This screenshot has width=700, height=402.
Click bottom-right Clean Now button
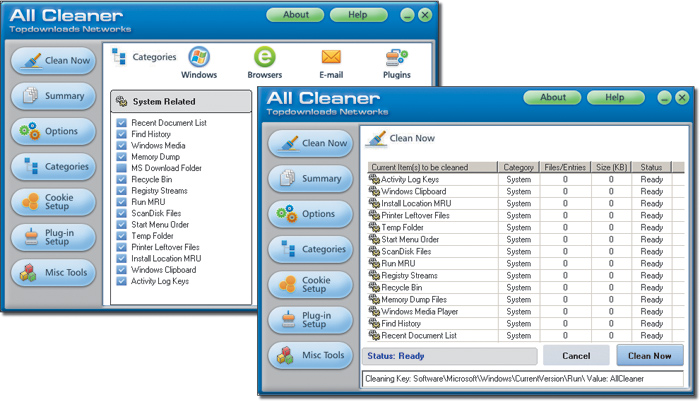[x=650, y=356]
